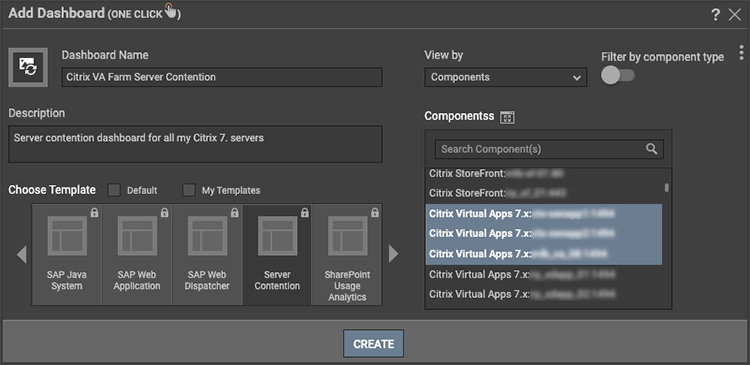
Task: Close the Add Dashboard dialog
Action: [x=735, y=15]
